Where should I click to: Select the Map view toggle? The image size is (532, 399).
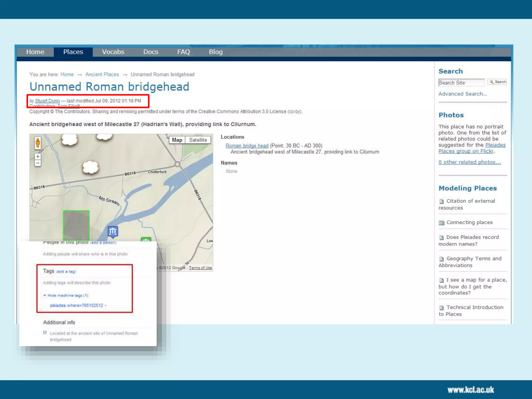pyautogui.click(x=177, y=140)
